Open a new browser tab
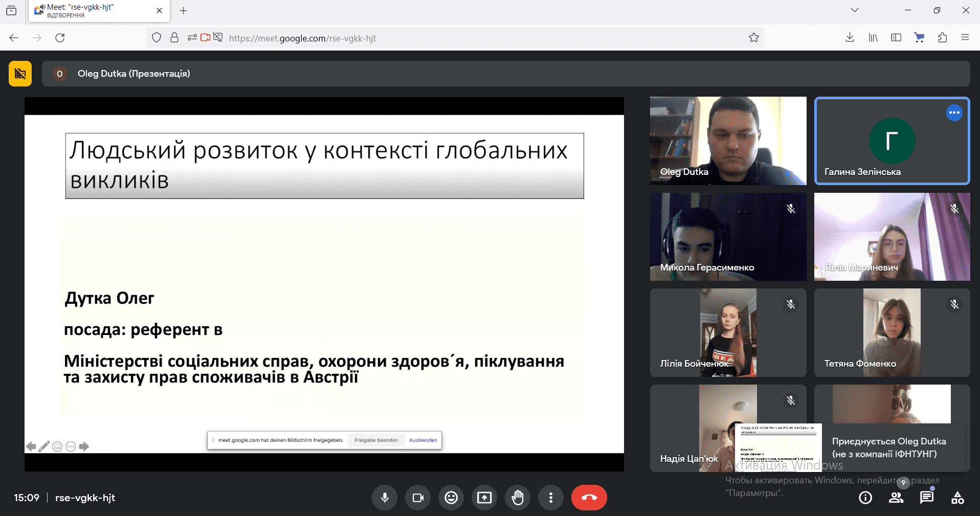This screenshot has height=516, width=980. (184, 11)
